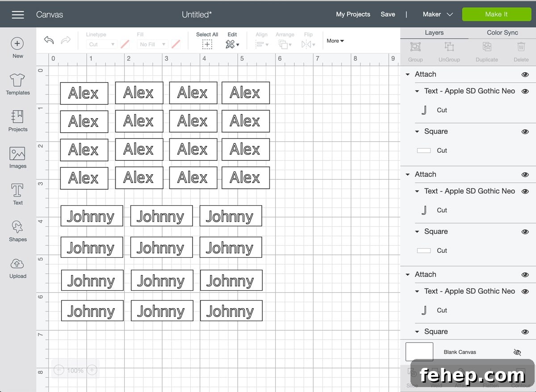Click the Canvas title label
536x392 pixels.
[50, 15]
